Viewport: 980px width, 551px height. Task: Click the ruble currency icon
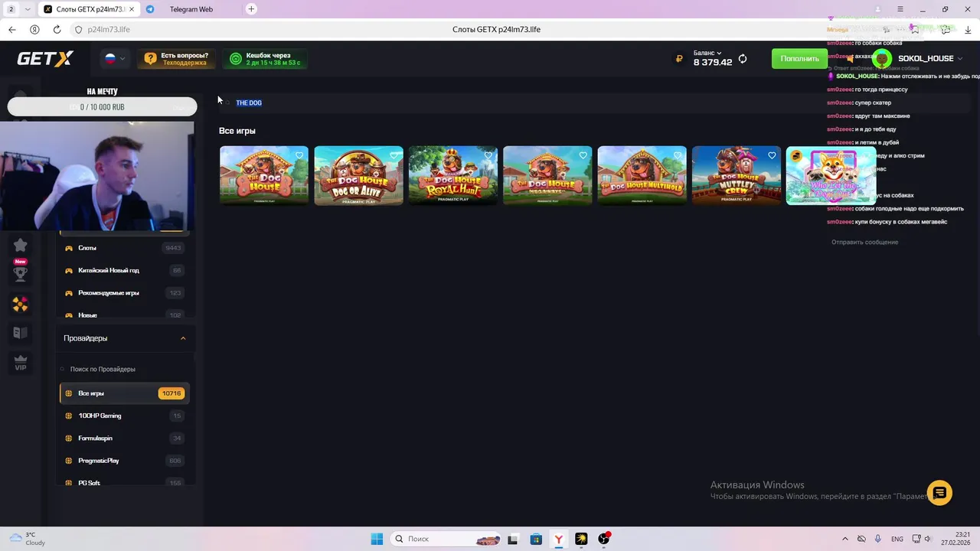679,59
